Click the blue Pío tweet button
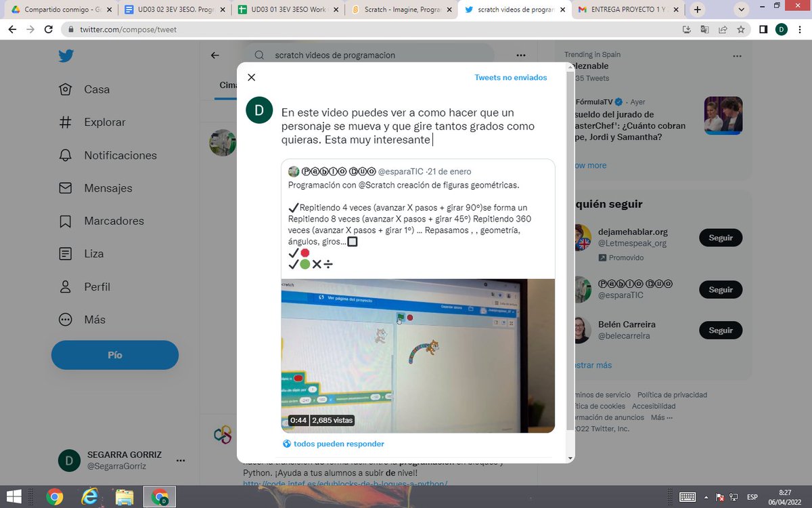The width and height of the screenshot is (812, 508). tap(115, 355)
